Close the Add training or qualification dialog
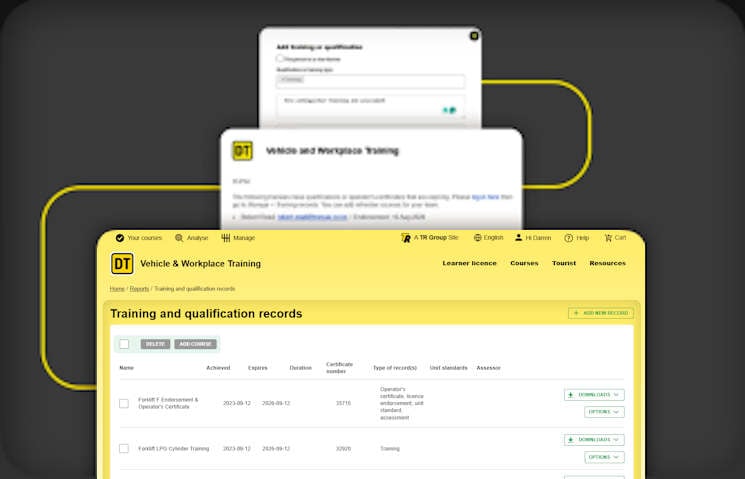The image size is (745, 479). [474, 36]
